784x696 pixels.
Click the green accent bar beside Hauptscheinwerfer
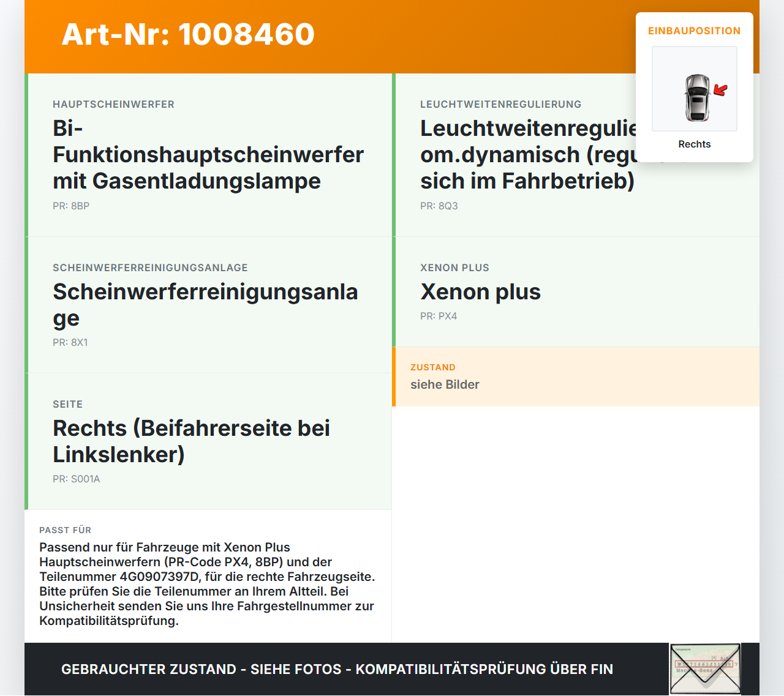pyautogui.click(x=26, y=154)
